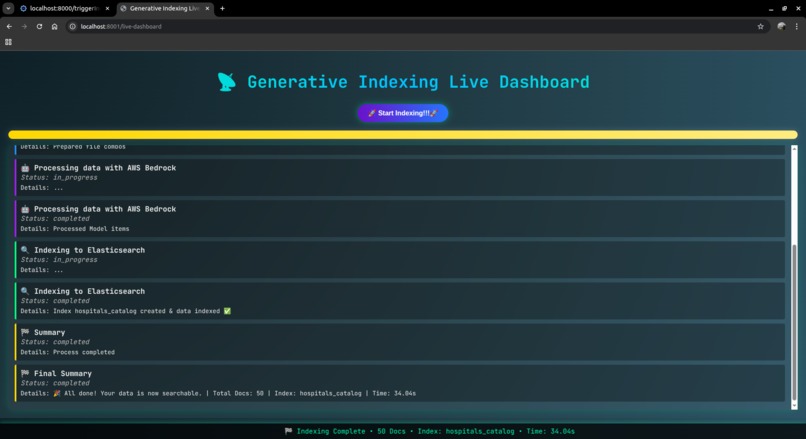Open the tab search dropdown arrow
Image resolution: width=806 pixels, height=439 pixels.
tap(8, 8)
